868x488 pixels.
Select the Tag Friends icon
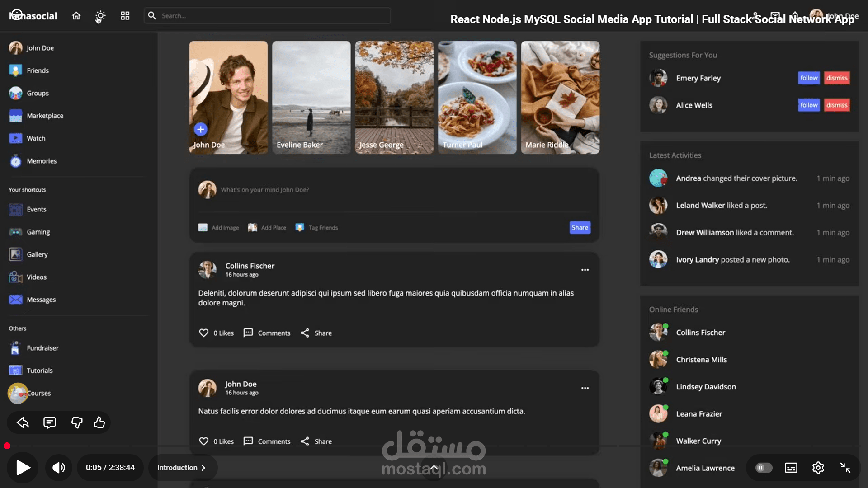coord(300,227)
